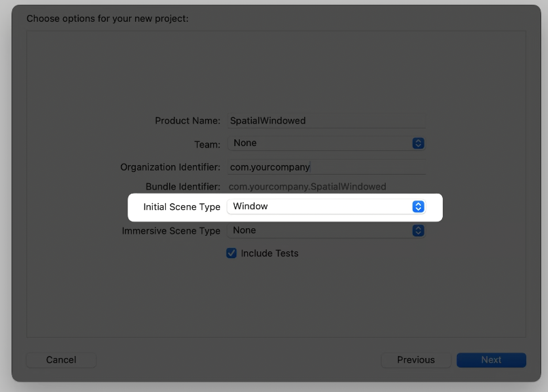This screenshot has width=548, height=392.
Task: Click the Product Name label
Action: click(187, 121)
